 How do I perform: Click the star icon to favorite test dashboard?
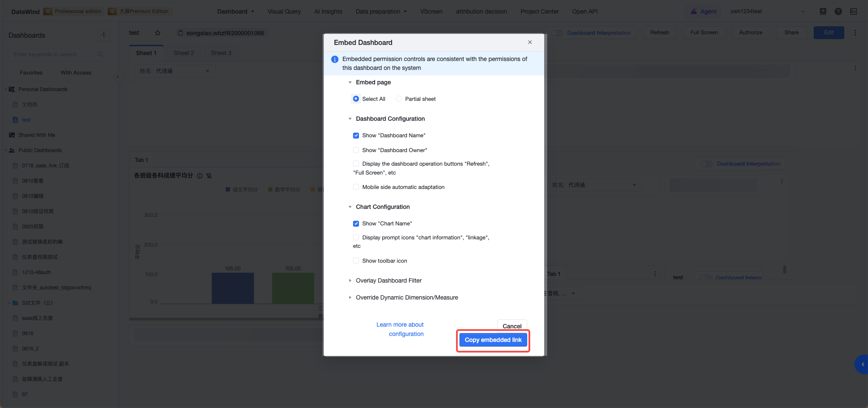[158, 33]
